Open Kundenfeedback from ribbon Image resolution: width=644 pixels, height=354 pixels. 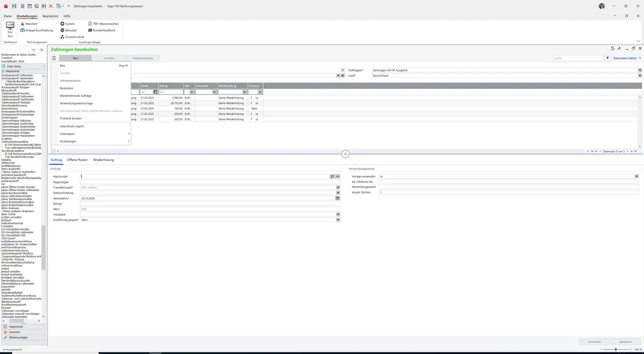pyautogui.click(x=101, y=30)
